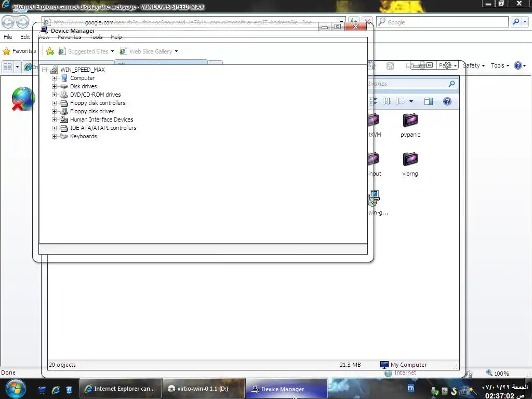Collapse the WIN_SPEED_MAX root node
This screenshot has height=399, width=532.
45,70
